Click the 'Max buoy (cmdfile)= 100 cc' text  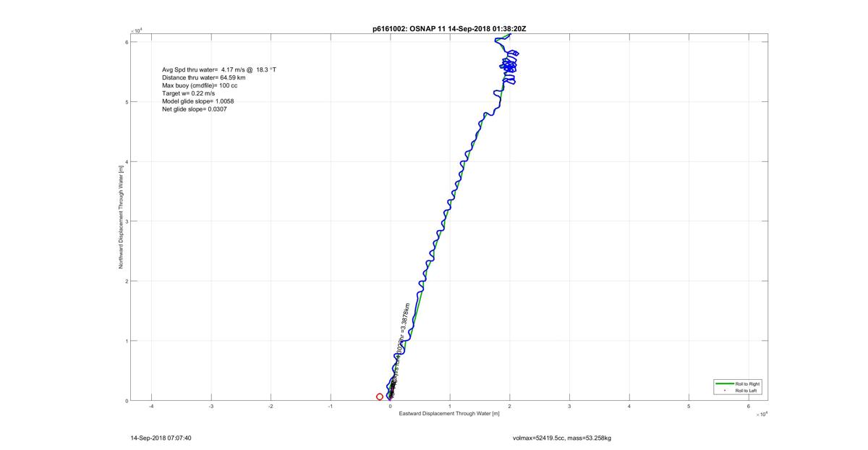click(200, 85)
